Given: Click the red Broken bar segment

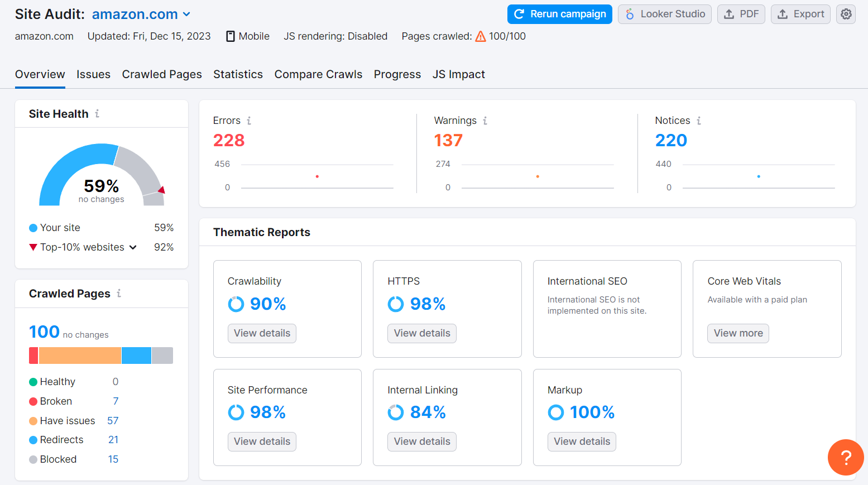Looking at the screenshot, I should (33, 356).
